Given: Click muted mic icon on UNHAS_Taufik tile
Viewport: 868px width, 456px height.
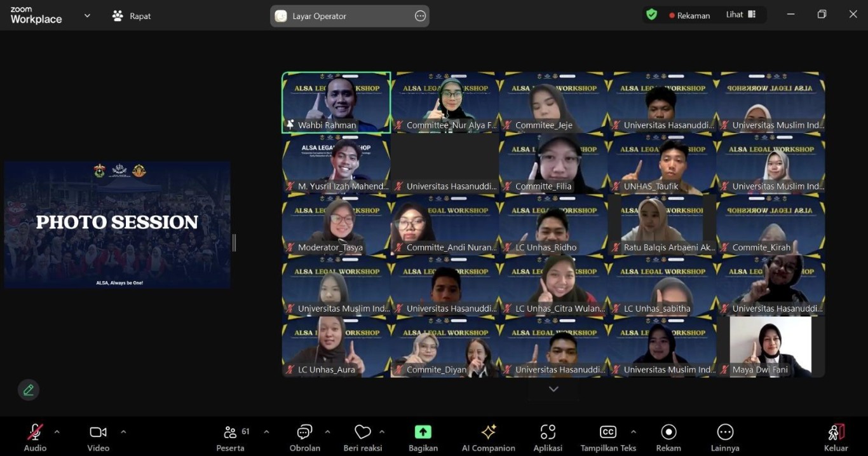Looking at the screenshot, I should (x=616, y=186).
